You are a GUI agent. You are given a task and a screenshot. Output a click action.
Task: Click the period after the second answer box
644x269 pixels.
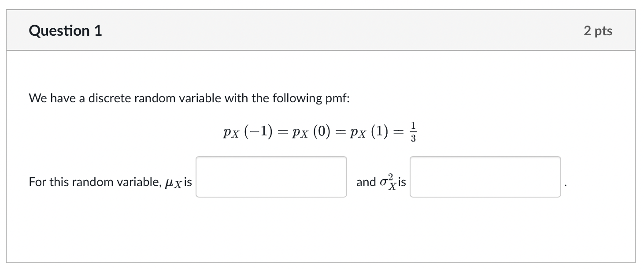tap(565, 185)
